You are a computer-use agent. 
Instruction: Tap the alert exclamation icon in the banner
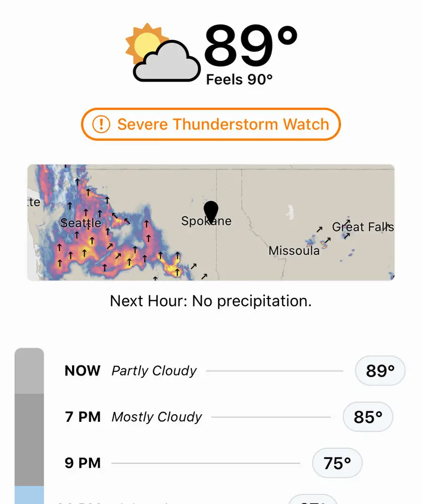(101, 124)
